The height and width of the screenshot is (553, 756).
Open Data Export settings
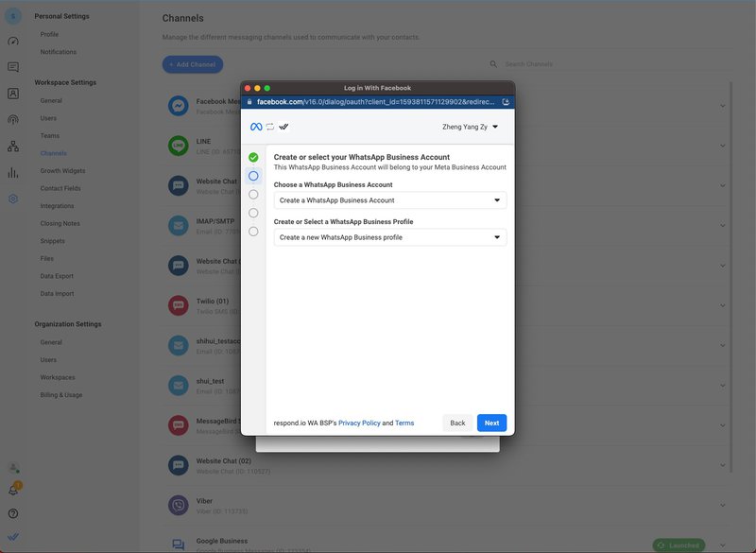coord(57,276)
